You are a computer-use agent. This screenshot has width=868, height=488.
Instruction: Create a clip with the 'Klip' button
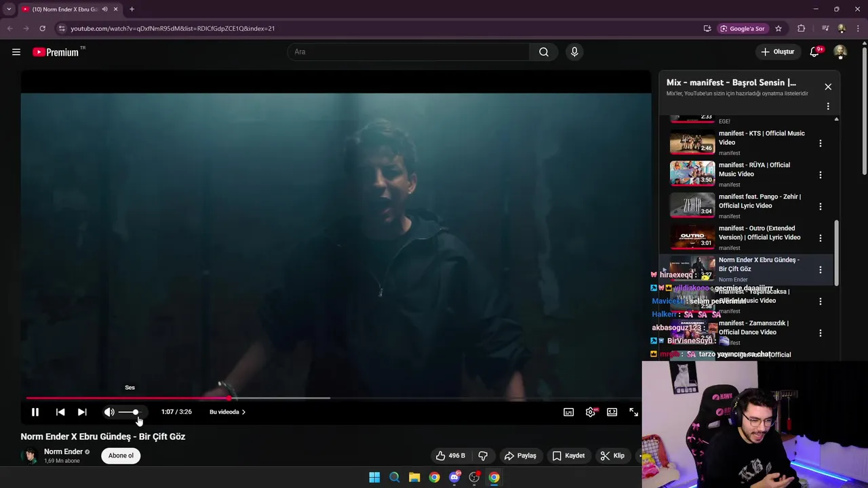click(612, 456)
